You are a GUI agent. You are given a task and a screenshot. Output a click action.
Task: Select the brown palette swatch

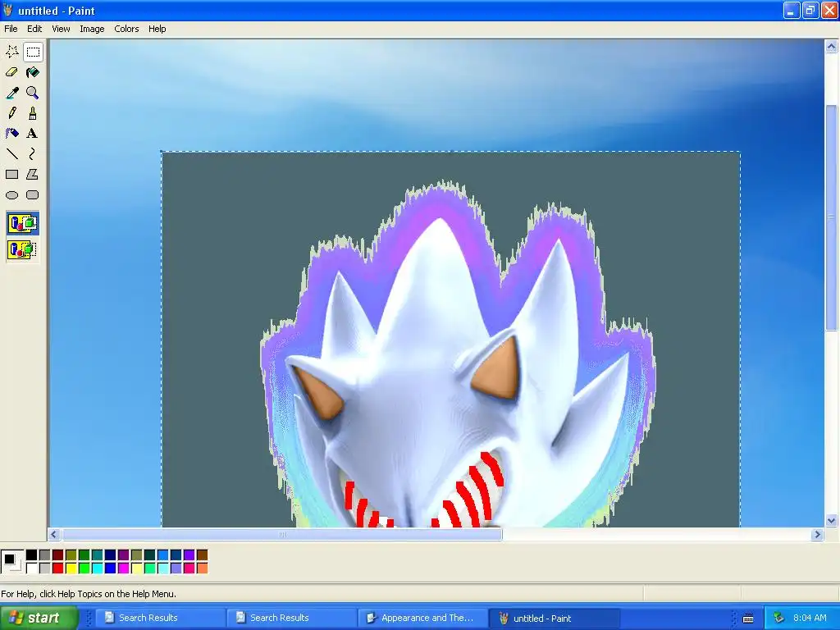click(202, 555)
